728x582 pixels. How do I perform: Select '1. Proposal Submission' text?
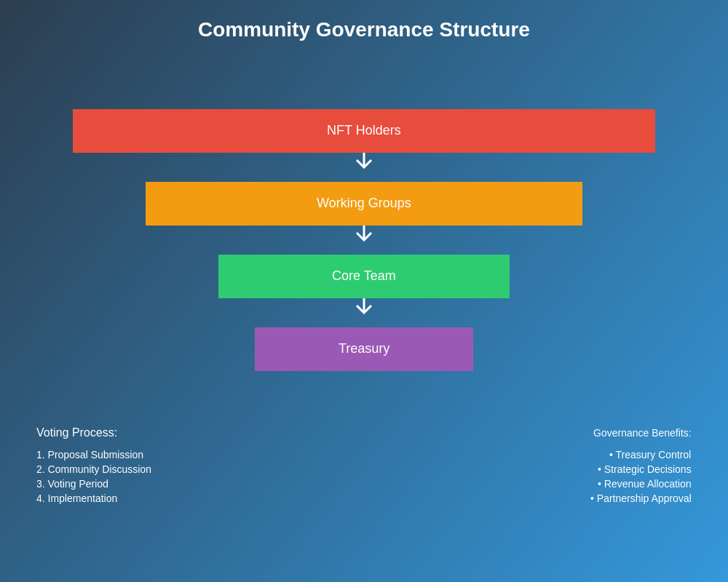pyautogui.click(x=90, y=455)
